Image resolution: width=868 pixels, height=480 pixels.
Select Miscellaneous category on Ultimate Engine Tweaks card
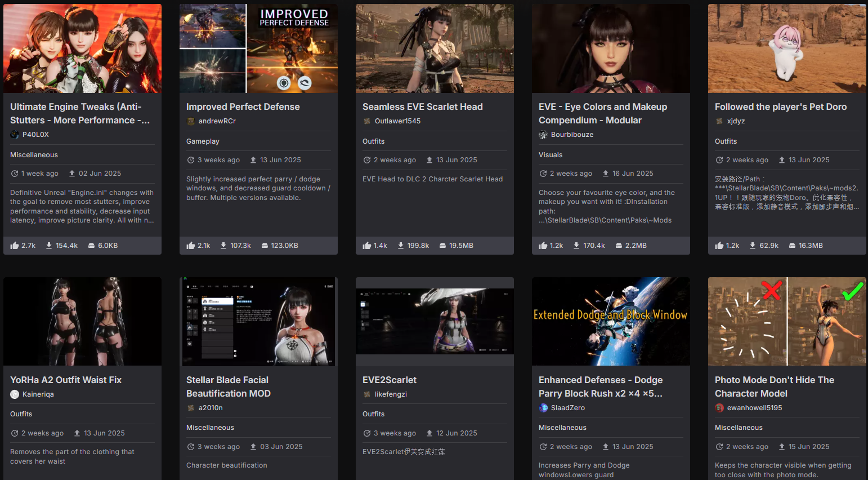coord(34,155)
